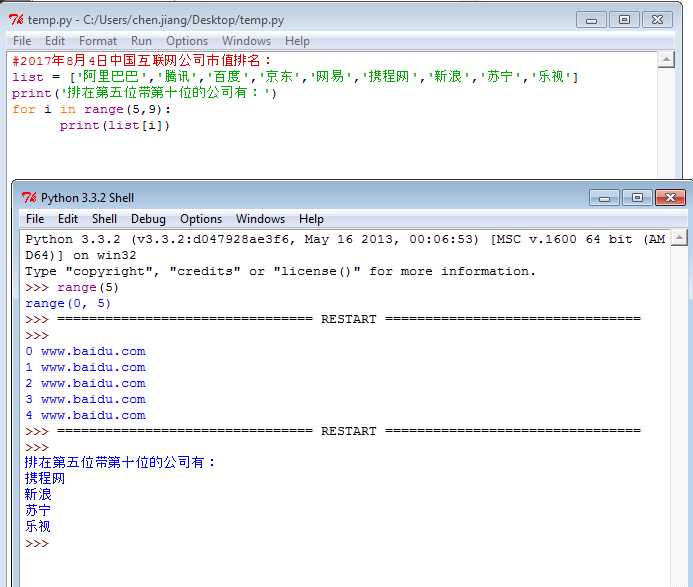Click the '乐视' output line in shell
This screenshot has width=693, height=587.
38,526
